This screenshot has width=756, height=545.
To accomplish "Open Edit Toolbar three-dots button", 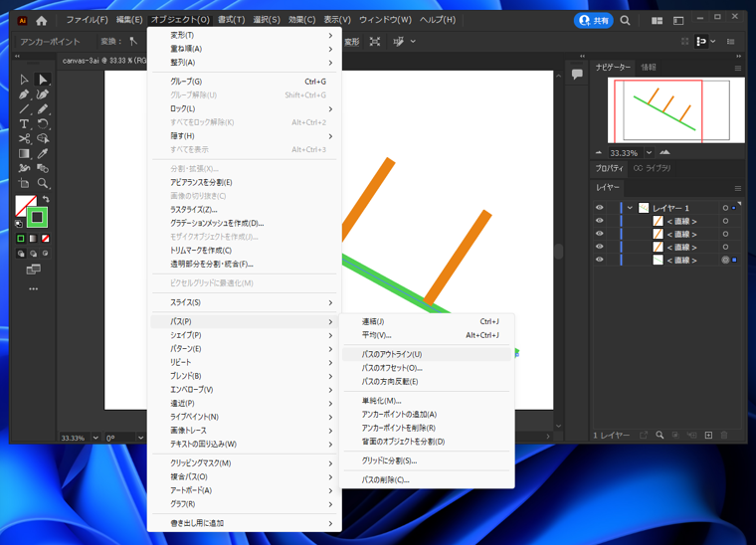I will tap(33, 289).
